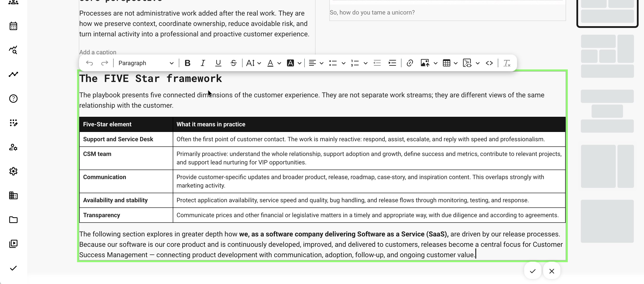Image resolution: width=644 pixels, height=284 pixels.
Task: Insert a hyperlink with link icon
Action: point(409,63)
